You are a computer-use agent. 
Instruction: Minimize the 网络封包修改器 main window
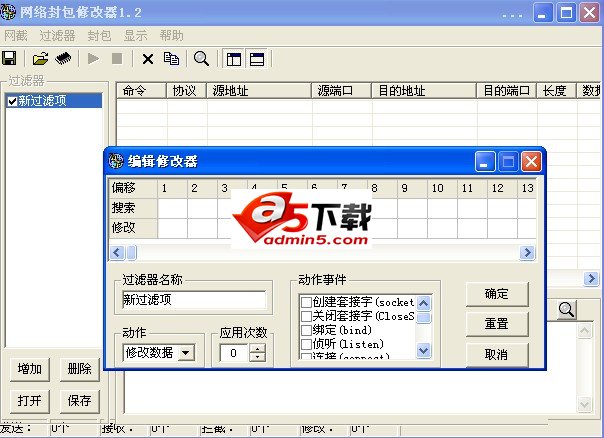pyautogui.click(x=543, y=13)
